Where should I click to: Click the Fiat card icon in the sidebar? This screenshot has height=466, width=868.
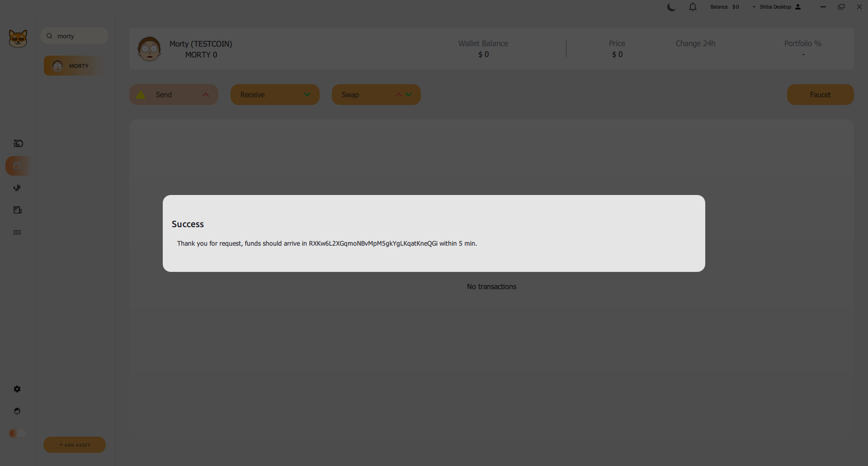click(x=17, y=232)
